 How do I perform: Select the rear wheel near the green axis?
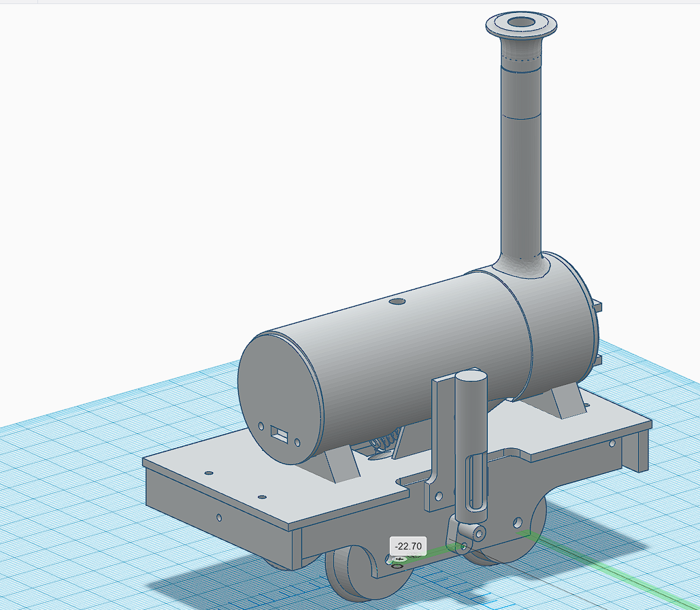pyautogui.click(x=507, y=537)
